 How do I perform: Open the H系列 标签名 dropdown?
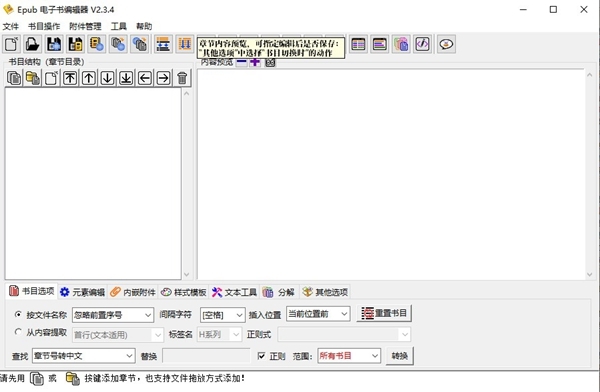(x=220, y=335)
